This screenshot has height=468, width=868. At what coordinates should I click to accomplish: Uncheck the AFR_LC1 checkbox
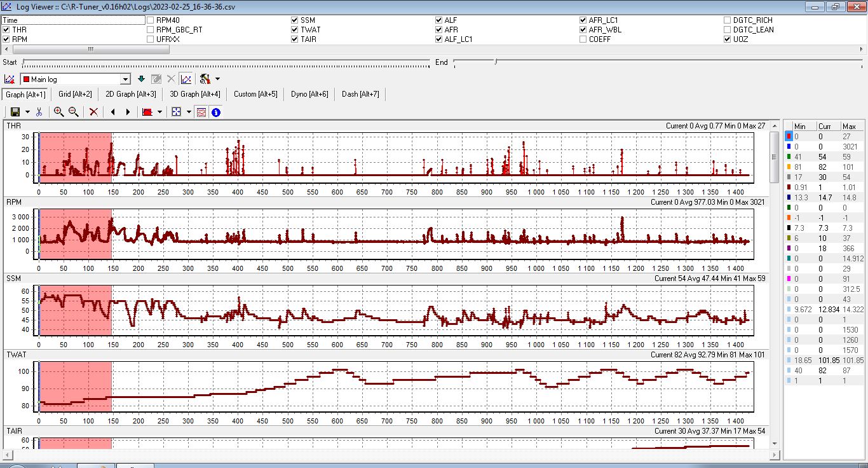pos(583,20)
